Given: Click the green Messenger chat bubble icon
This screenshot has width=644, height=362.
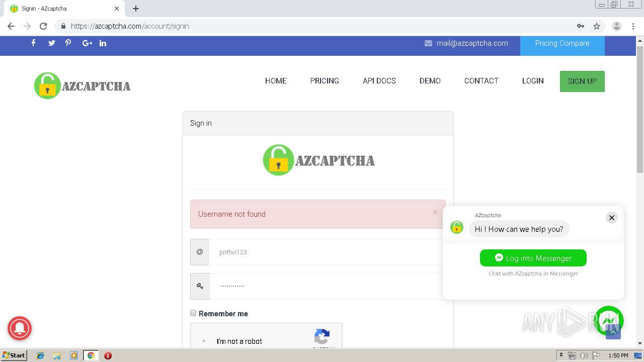Looking at the screenshot, I should pos(608,320).
